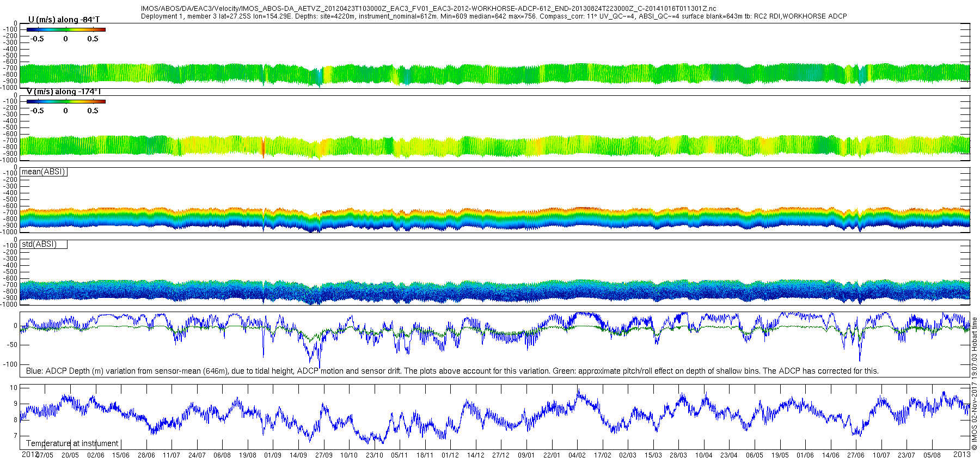Click the '10/04' date tick label

click(x=704, y=455)
